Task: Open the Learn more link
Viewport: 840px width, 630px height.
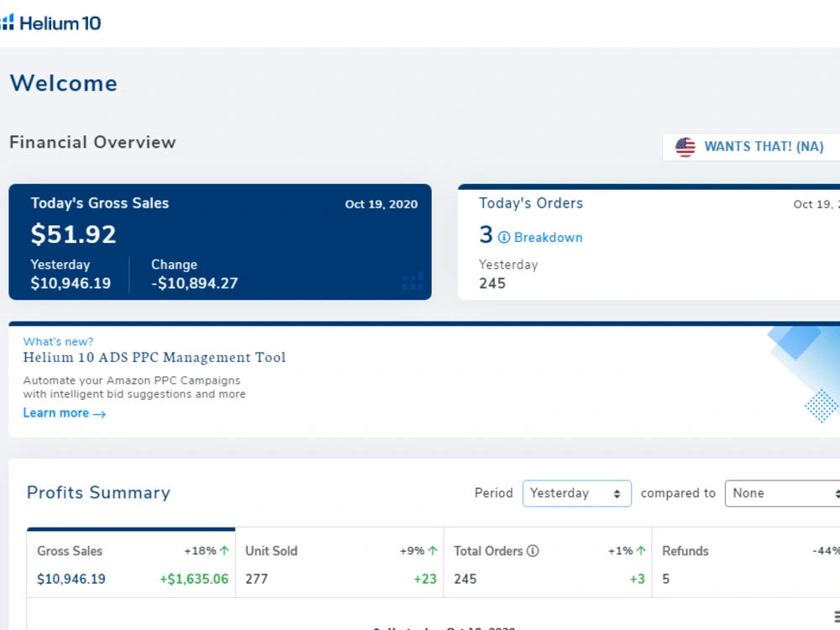Action: coord(65,413)
